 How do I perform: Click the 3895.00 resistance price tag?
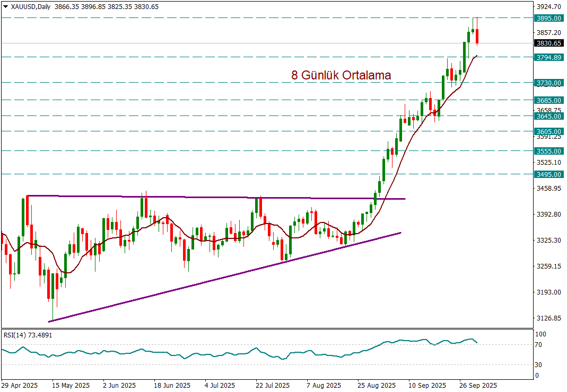click(548, 18)
